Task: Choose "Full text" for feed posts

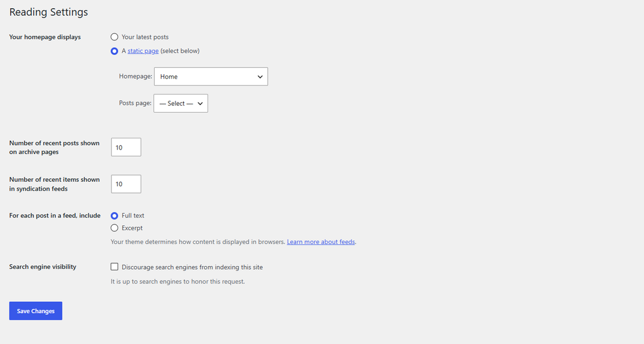Action: [x=114, y=216]
